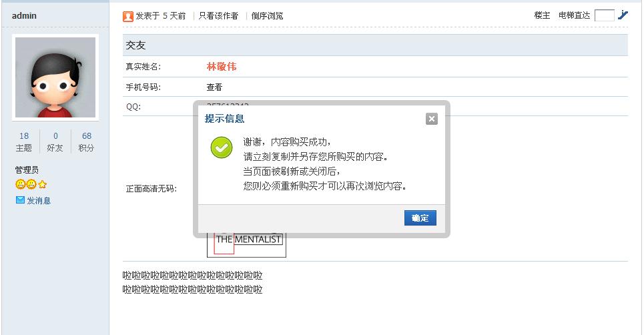Close the 提示信息 dialog with X
644x335 pixels.
[431, 119]
